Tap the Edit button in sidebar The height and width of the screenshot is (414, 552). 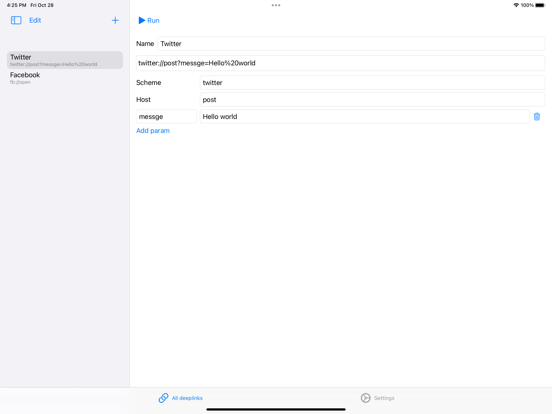tap(35, 20)
